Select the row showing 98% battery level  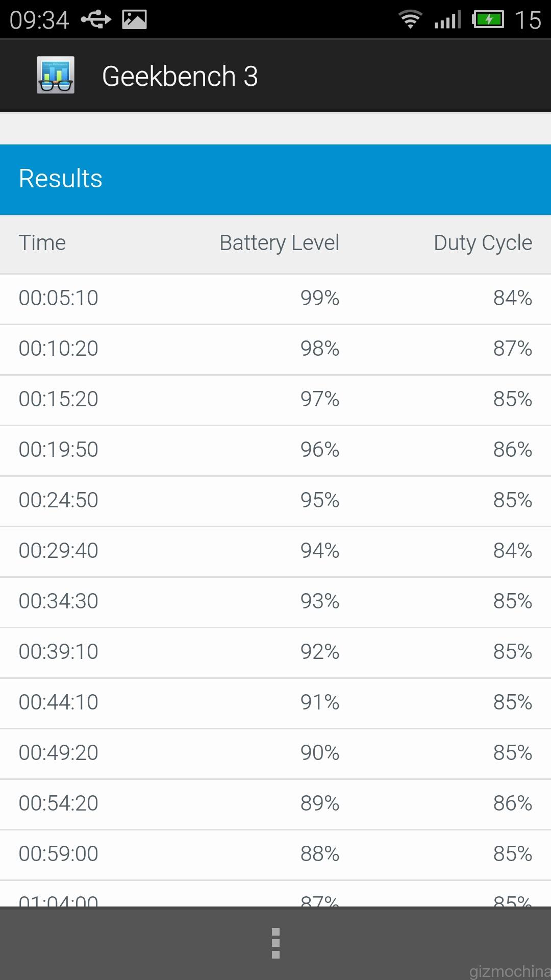[x=275, y=350]
